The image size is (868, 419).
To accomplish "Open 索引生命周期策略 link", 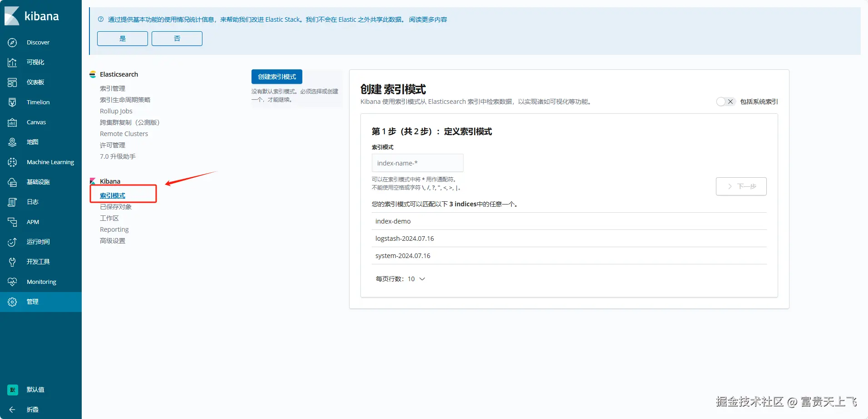I will (x=125, y=100).
